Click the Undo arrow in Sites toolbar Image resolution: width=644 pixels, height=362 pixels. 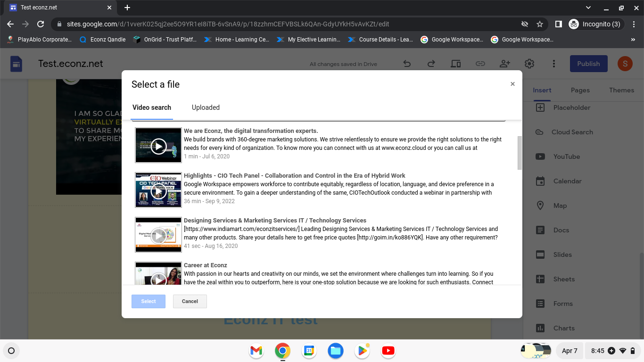[407, 64]
